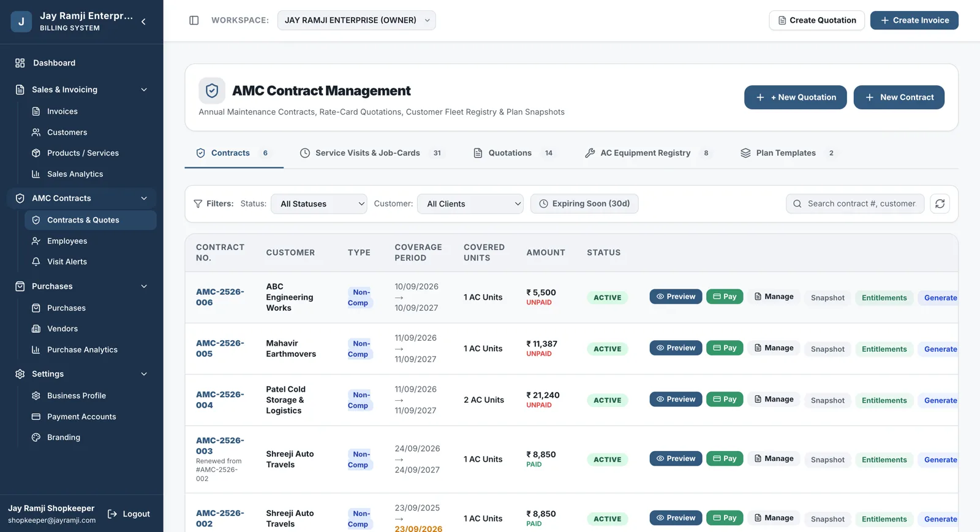The image size is (980, 532).
Task: Switch to the Quotations tab
Action: (514, 153)
